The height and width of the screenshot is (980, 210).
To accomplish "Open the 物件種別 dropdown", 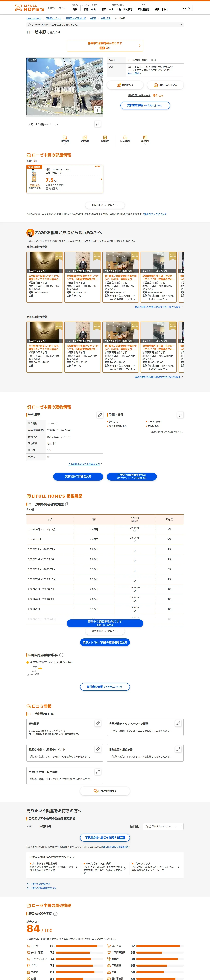I will (163, 826).
